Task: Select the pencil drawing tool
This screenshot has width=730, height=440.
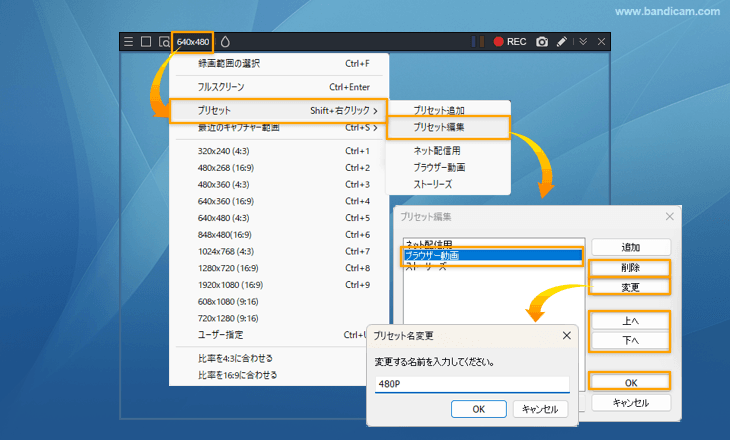Action: pos(562,42)
